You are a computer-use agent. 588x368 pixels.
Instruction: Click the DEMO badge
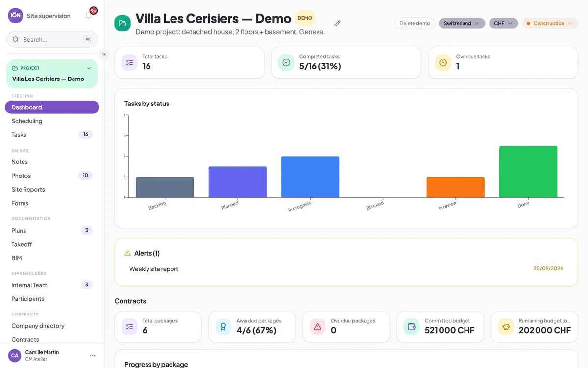pos(305,18)
